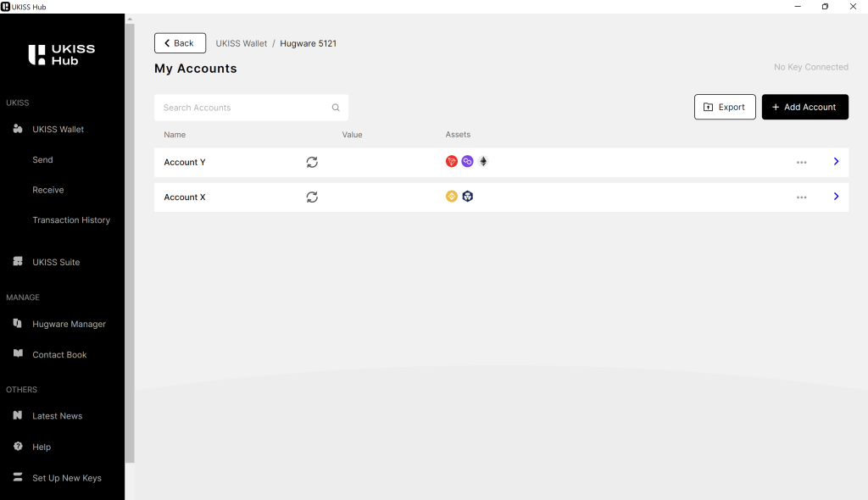Open UKISS Suite in the sidebar
Viewport: 868px width, 500px height.
[56, 262]
